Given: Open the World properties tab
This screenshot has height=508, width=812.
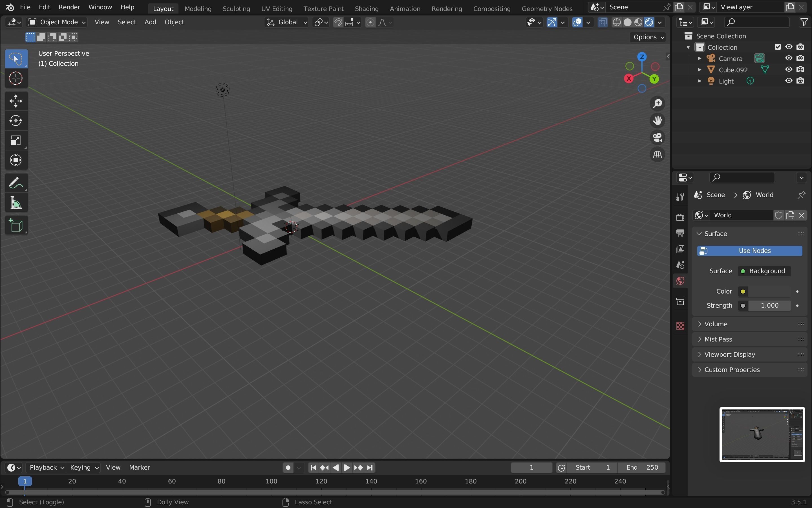Looking at the screenshot, I should (680, 281).
